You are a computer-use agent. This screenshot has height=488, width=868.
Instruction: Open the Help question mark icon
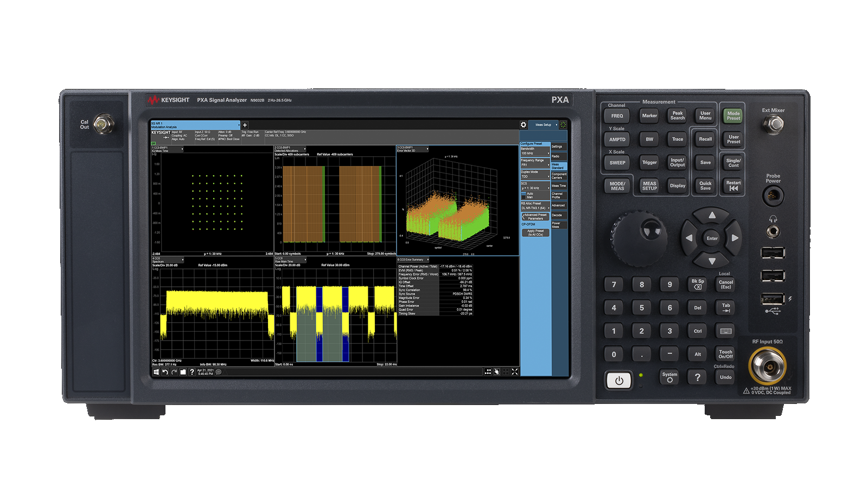click(x=192, y=372)
